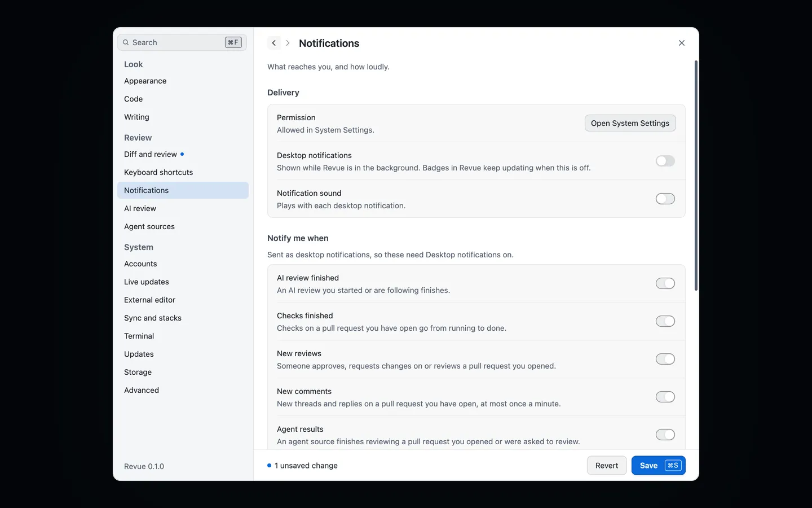Toggle Checks finished notifications
This screenshot has height=508, width=812.
click(x=665, y=321)
